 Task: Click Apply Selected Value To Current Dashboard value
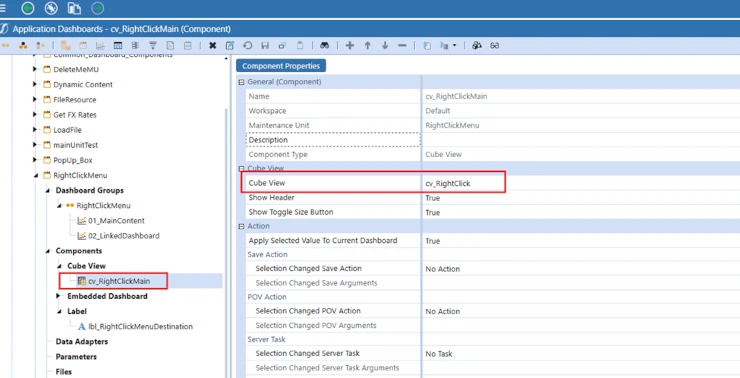(x=432, y=241)
